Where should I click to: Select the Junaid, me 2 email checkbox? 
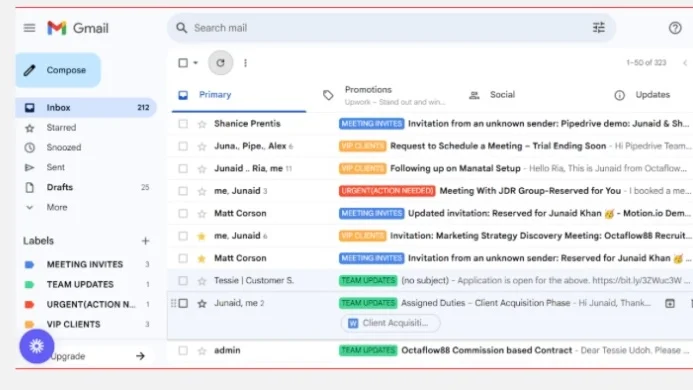(x=183, y=303)
